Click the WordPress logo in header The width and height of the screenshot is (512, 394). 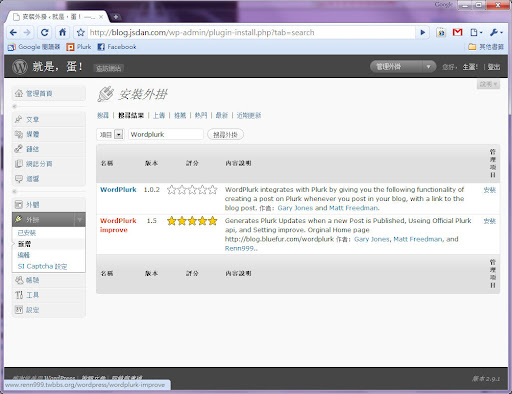(20, 67)
